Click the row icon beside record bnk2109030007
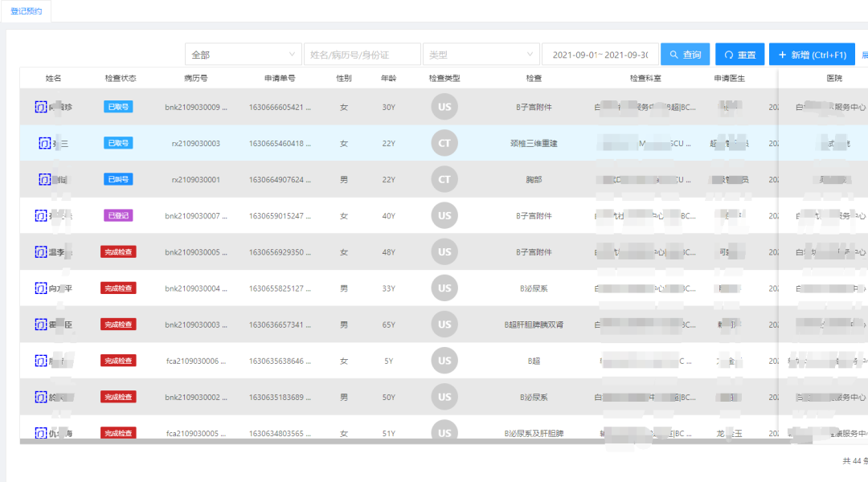 [x=41, y=215]
